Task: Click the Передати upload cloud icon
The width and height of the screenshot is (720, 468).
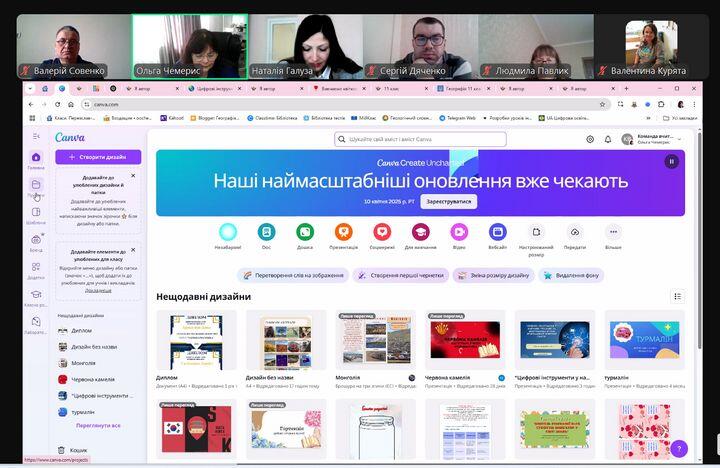Action: click(x=575, y=232)
